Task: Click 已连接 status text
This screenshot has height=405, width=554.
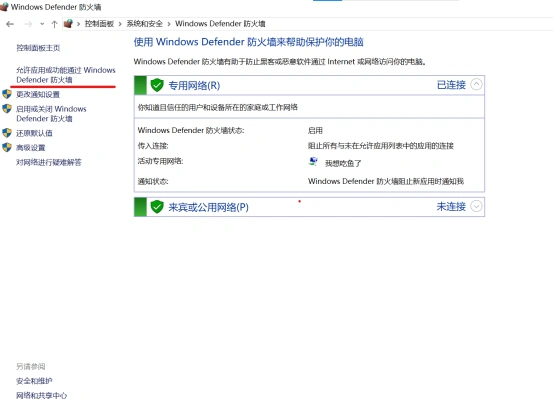Action: tap(451, 85)
